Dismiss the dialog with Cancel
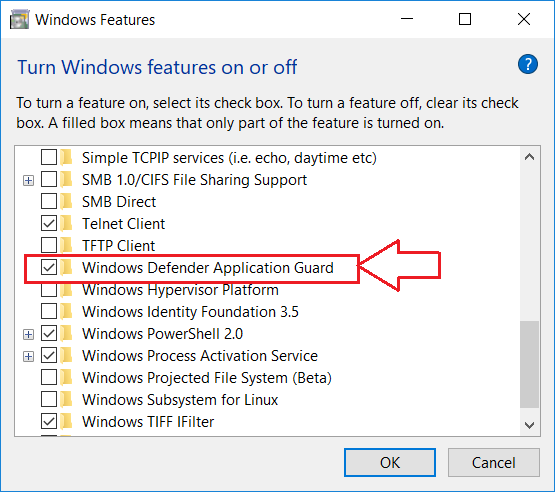555x492 pixels. [x=494, y=463]
